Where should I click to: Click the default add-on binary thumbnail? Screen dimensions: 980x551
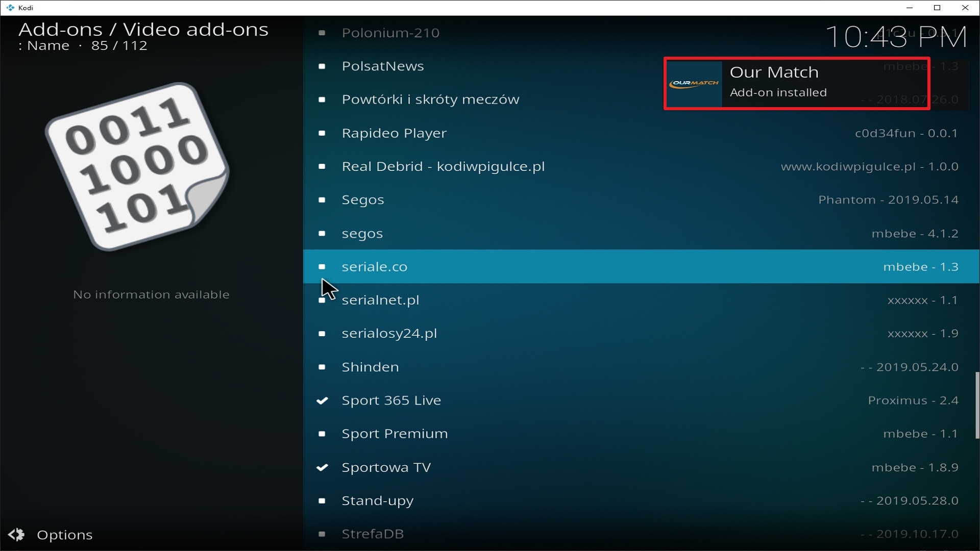point(137,166)
